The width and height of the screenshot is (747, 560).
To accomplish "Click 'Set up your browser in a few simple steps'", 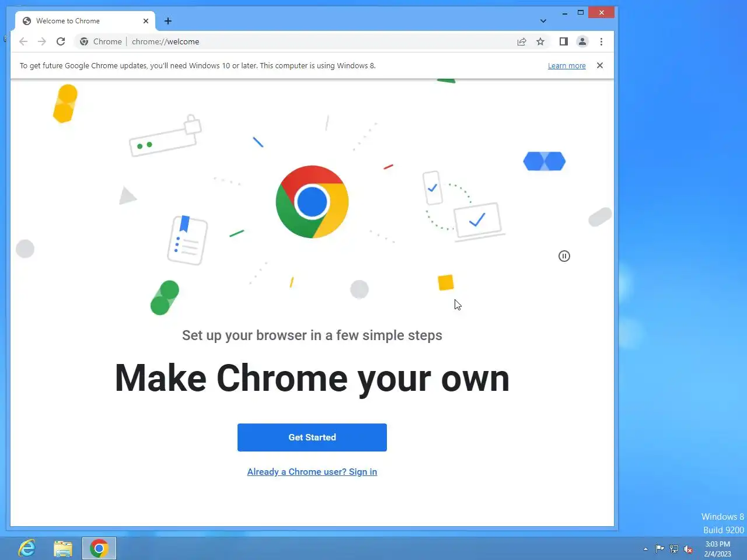I will [x=312, y=335].
